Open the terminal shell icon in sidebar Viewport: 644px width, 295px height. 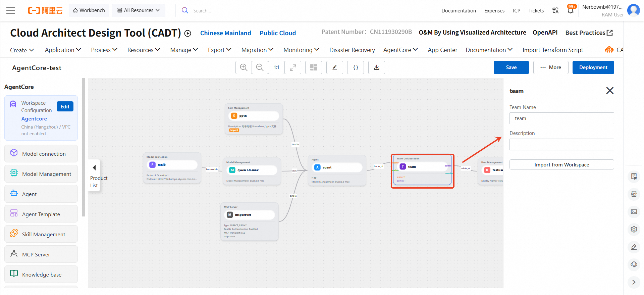click(634, 212)
